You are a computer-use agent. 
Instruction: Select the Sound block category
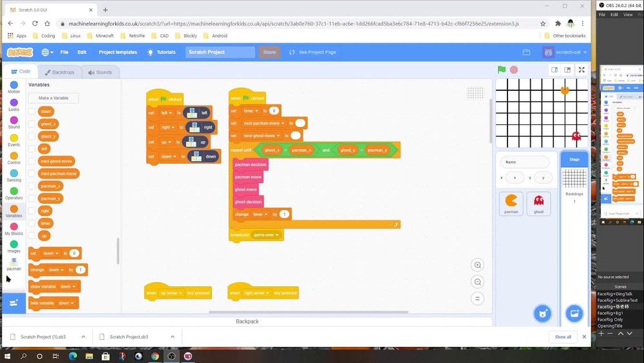pos(14,123)
